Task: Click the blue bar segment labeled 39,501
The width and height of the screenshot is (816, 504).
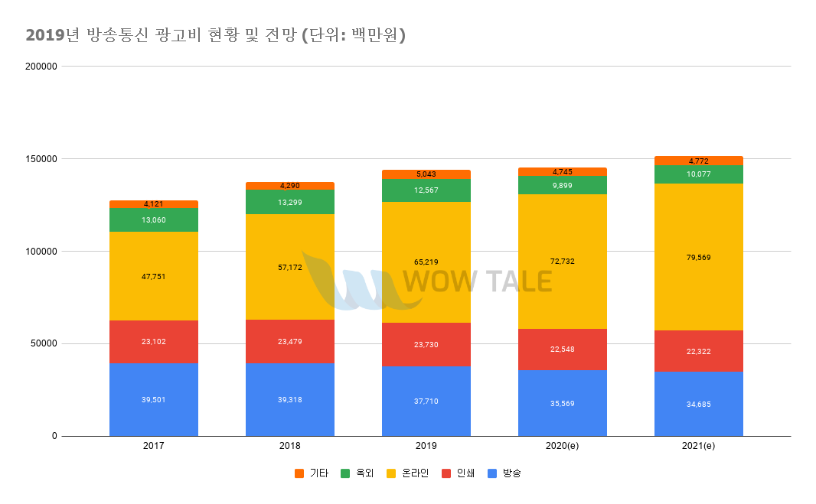Action: point(154,399)
